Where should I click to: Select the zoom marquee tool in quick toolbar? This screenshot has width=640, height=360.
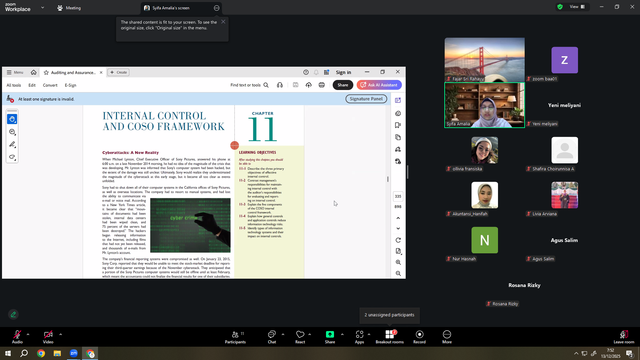point(12,132)
